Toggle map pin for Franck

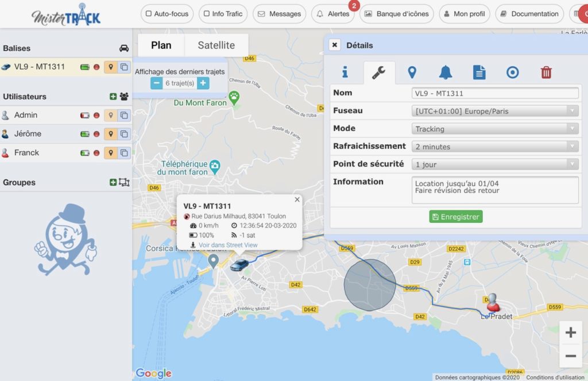tap(111, 153)
